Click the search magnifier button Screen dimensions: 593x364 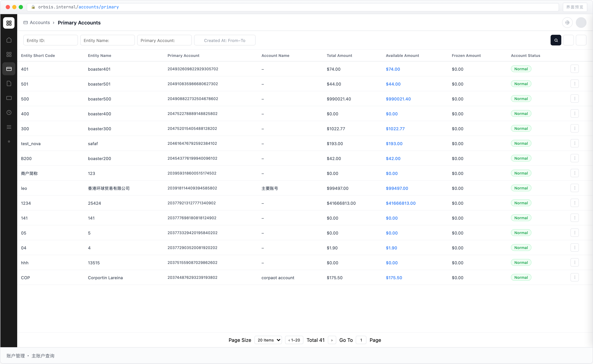(556, 40)
